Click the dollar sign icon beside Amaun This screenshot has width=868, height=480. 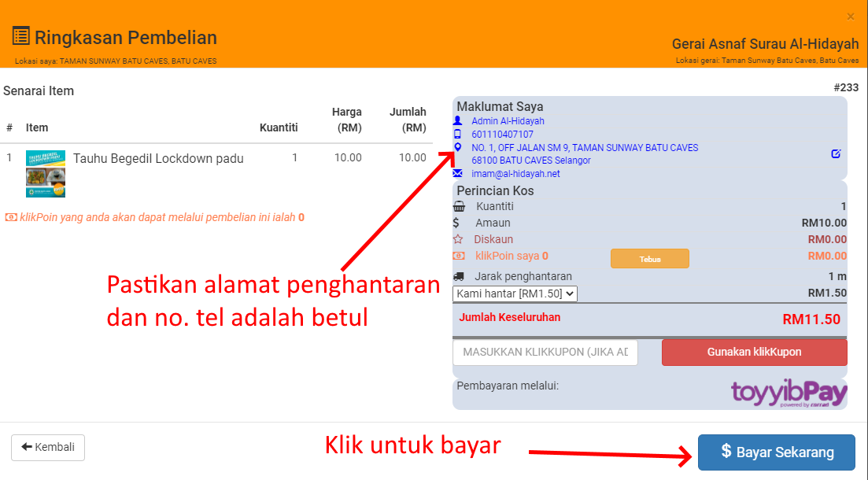(x=456, y=223)
